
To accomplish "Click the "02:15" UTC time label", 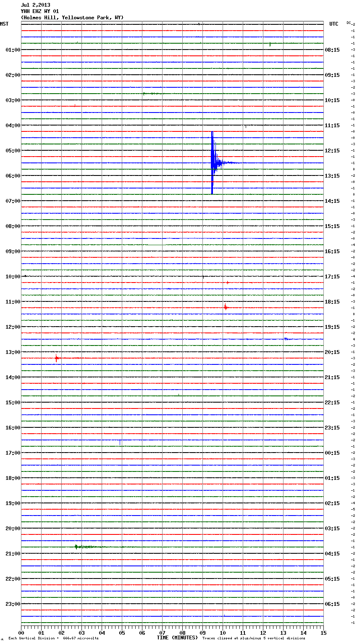I will (332, 503).
